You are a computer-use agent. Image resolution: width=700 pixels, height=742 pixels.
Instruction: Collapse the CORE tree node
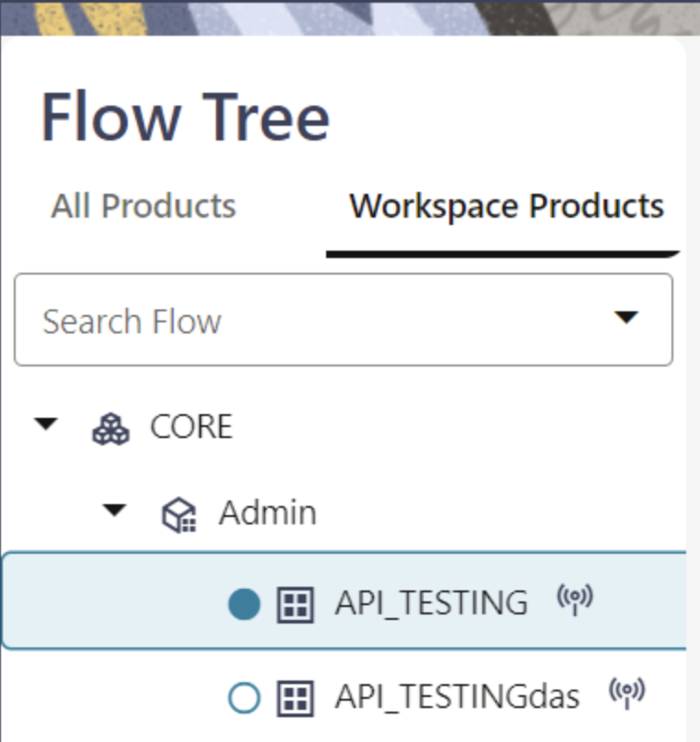click(46, 425)
